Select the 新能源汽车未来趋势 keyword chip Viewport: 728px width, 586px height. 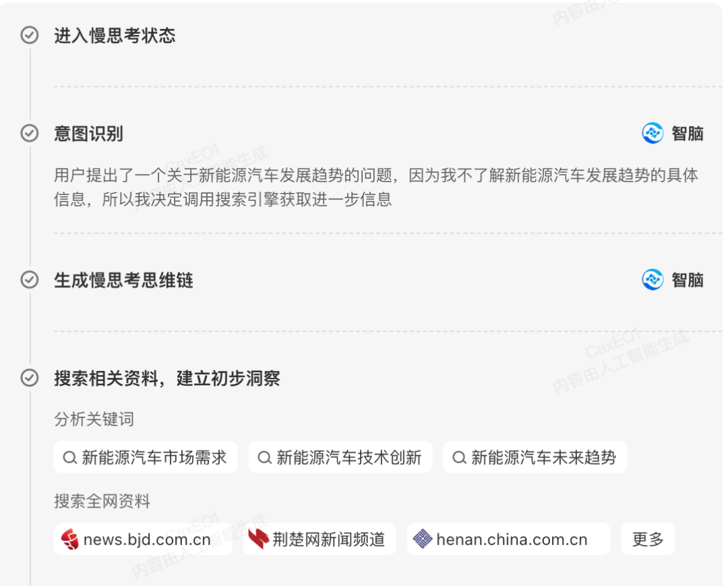pos(535,457)
